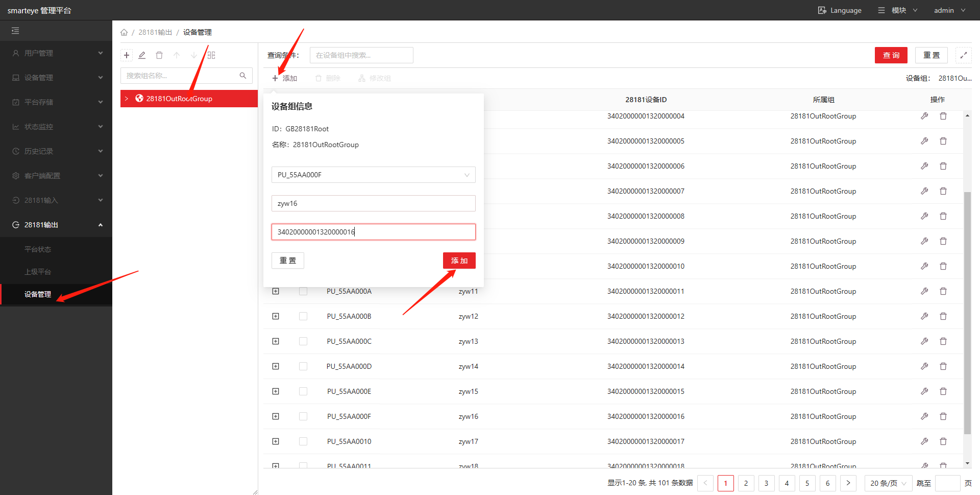Tick the checkbox for PU_55AA000E
980x495 pixels.
coord(303,391)
